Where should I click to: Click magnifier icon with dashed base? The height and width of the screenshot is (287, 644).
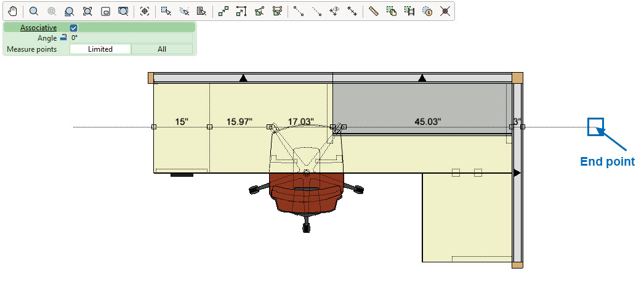coord(70,11)
